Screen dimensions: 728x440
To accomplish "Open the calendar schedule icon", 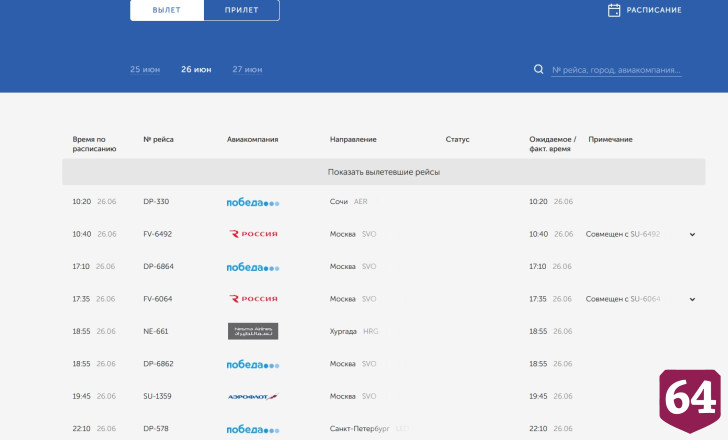I will click(614, 10).
